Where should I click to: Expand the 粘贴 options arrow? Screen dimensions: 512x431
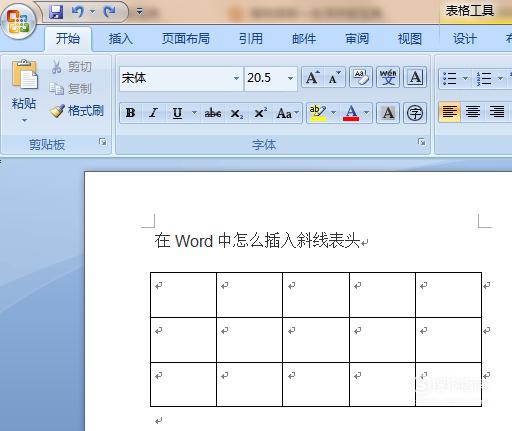24,120
